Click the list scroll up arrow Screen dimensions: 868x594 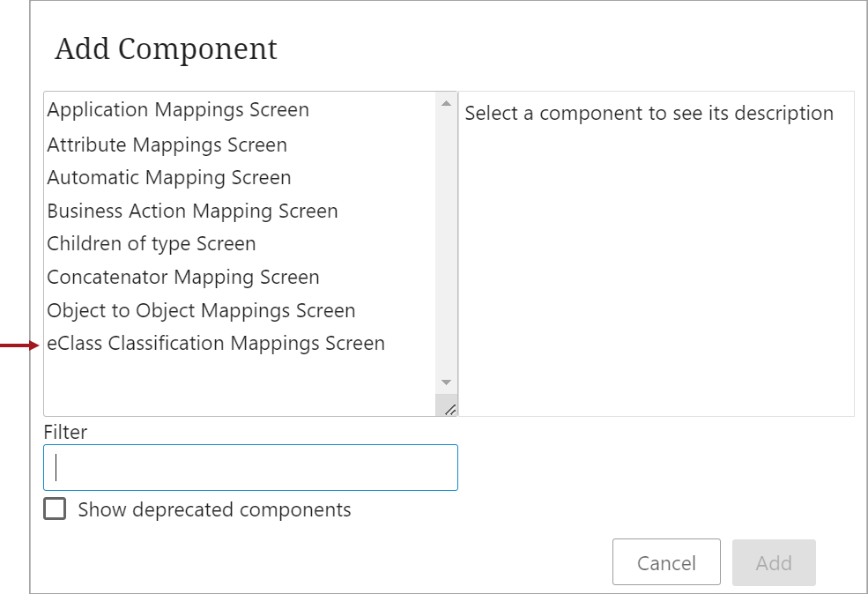pyautogui.click(x=446, y=103)
